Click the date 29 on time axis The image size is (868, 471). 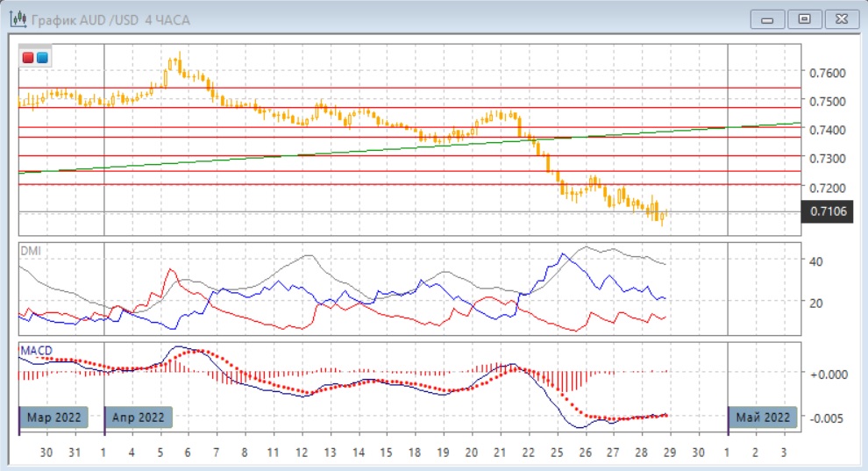(x=670, y=453)
